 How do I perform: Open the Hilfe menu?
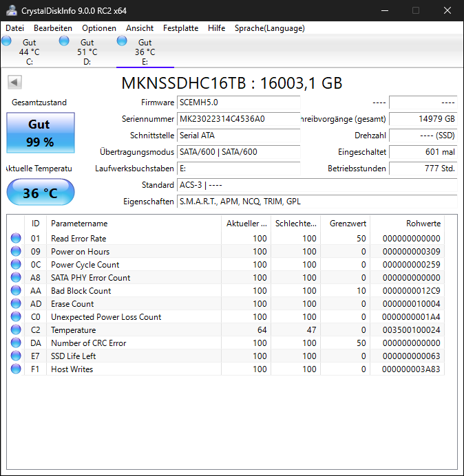[217, 28]
